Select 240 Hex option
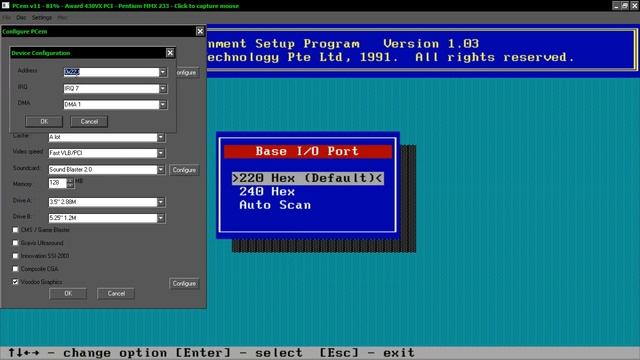 pyautogui.click(x=267, y=192)
